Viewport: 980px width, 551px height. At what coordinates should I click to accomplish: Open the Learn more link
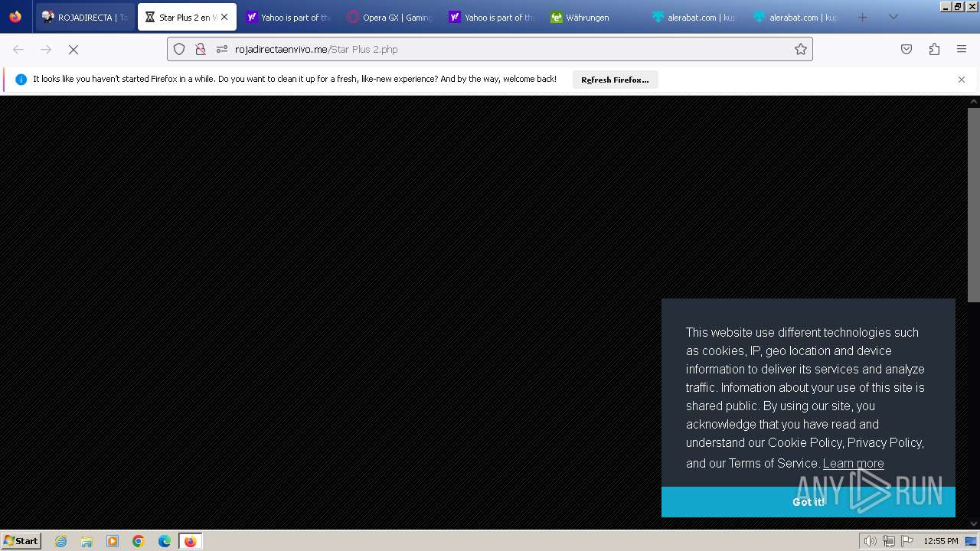pyautogui.click(x=853, y=463)
